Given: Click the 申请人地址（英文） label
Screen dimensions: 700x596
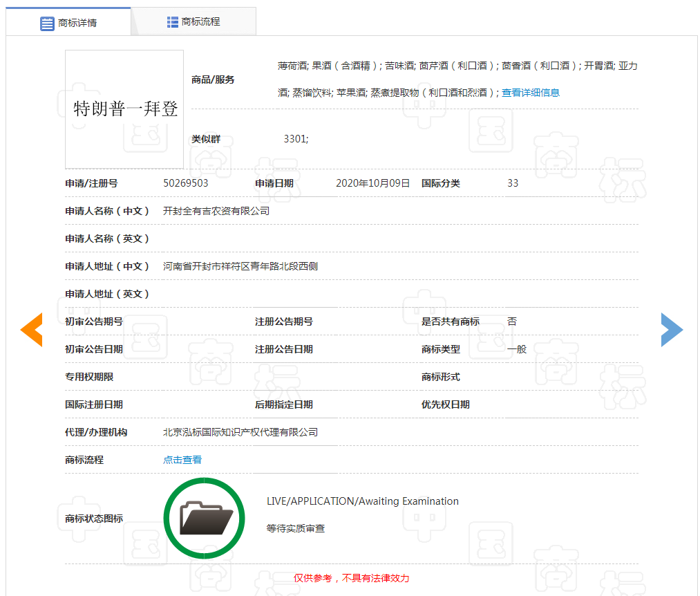Looking at the screenshot, I should tap(107, 294).
